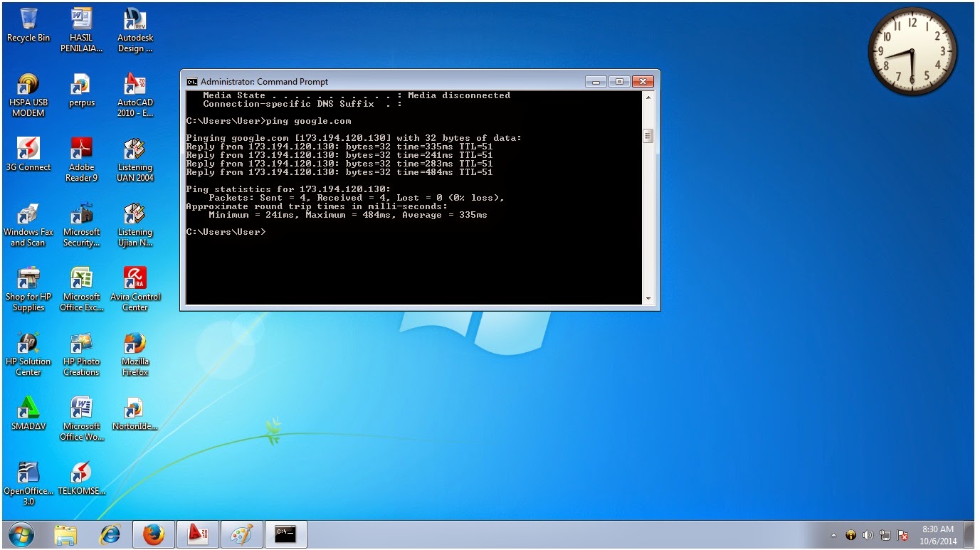Click the reply line with time=241ms
The image size is (980, 550).
click(x=339, y=155)
